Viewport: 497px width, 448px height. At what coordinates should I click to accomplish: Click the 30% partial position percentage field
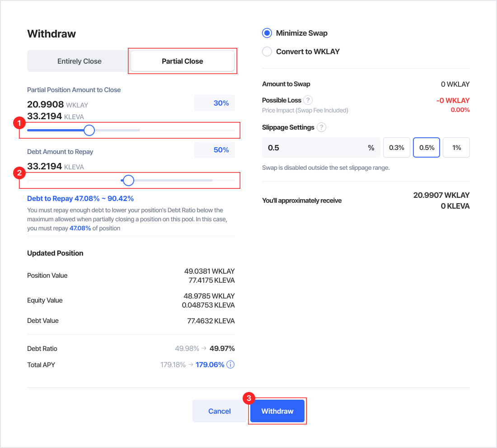(x=215, y=103)
